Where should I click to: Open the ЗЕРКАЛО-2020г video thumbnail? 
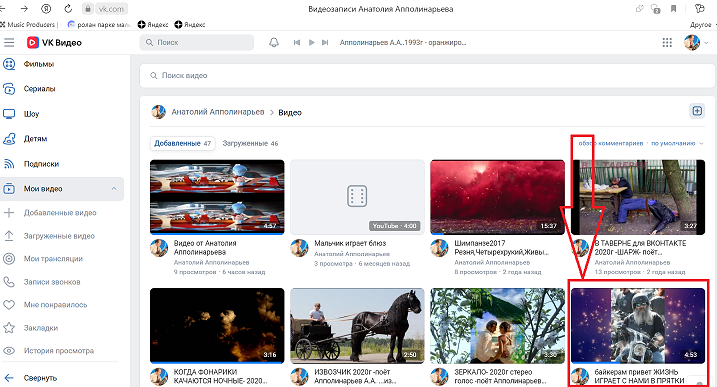[498, 326]
